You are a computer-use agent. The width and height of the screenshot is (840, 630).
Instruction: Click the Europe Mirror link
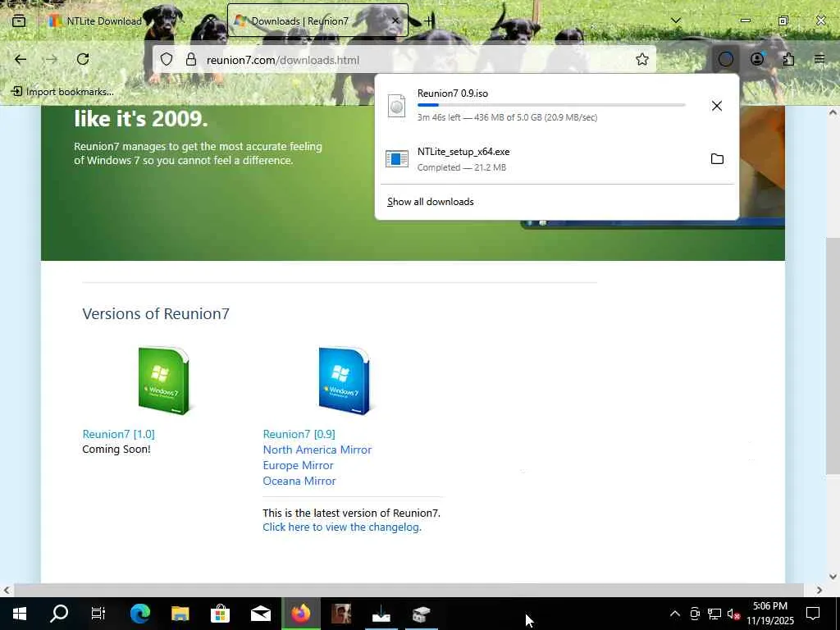click(x=298, y=465)
